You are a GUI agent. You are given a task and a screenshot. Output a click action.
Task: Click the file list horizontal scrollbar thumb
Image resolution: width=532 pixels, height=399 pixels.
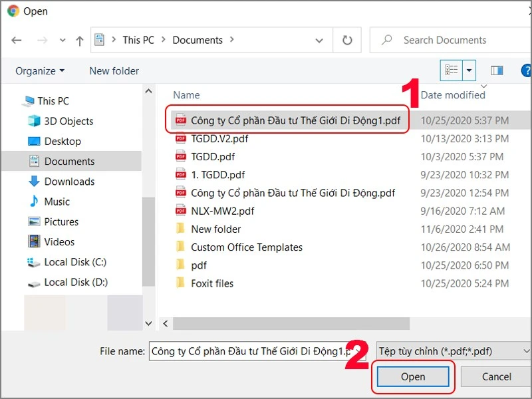291,324
